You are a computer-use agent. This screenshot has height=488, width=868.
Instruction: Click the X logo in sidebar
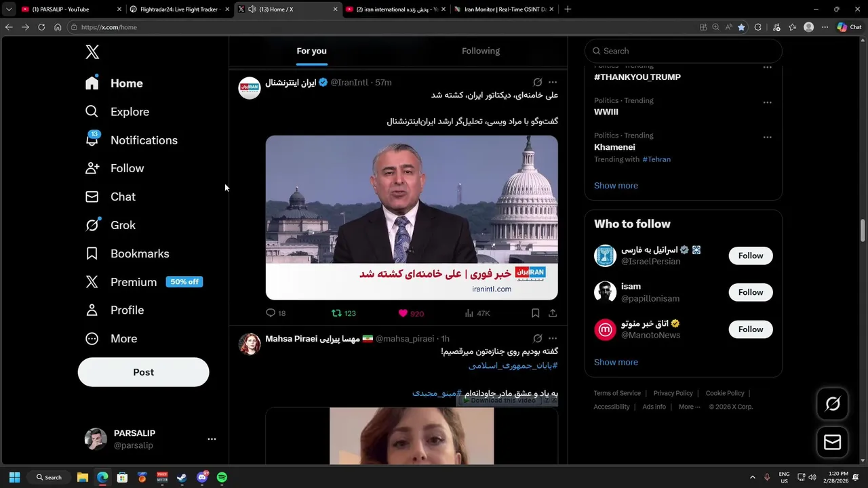tap(92, 52)
